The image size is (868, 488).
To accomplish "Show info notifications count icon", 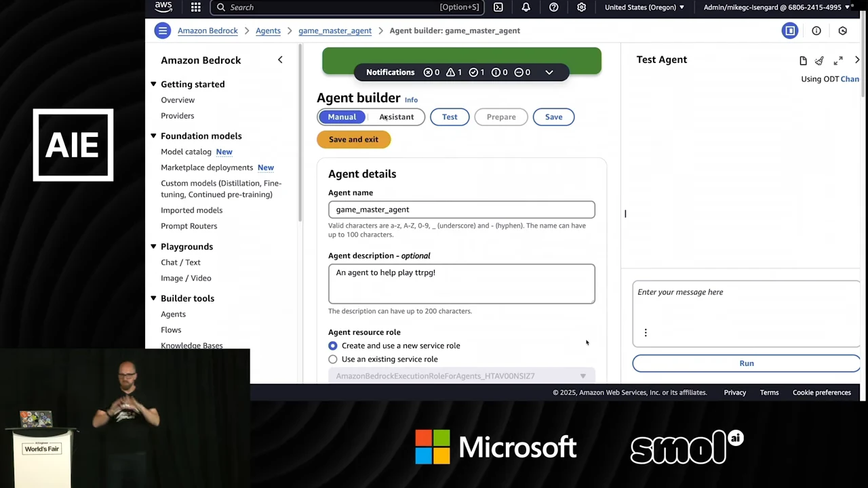I will [499, 72].
